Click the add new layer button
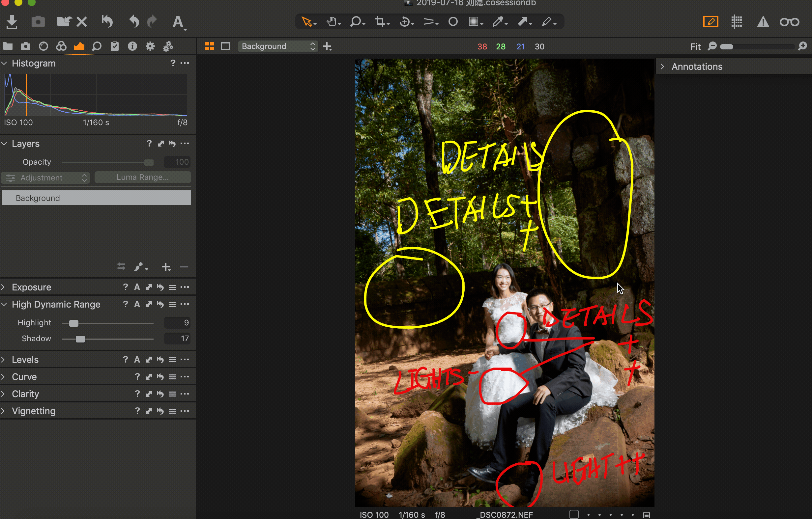This screenshot has height=519, width=812. coord(166,267)
